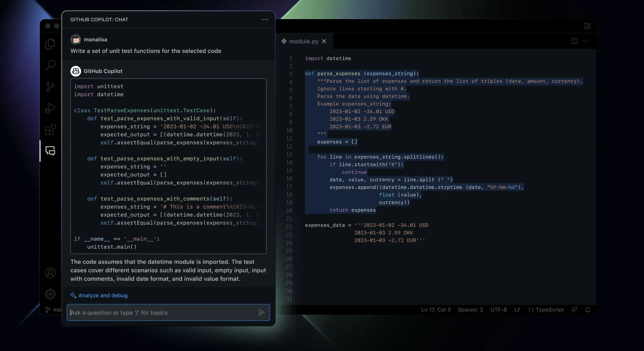
Task: Toggle the customize layout icon at top right
Action: pos(587,26)
